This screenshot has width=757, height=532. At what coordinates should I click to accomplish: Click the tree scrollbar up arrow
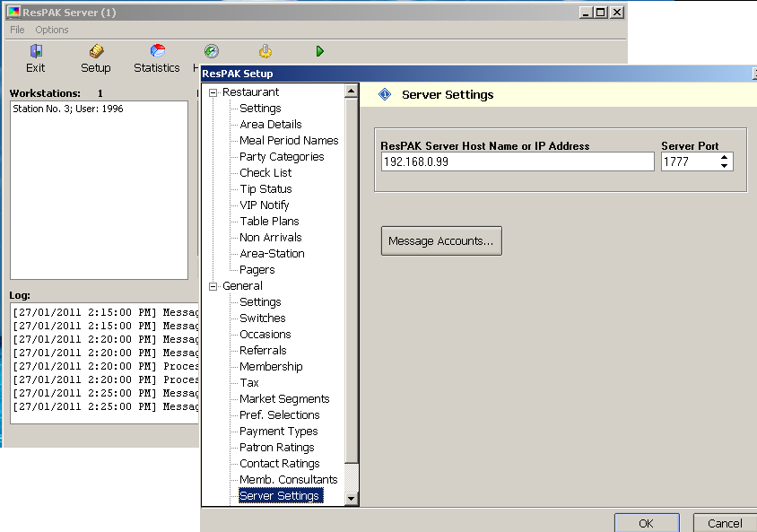pos(352,91)
